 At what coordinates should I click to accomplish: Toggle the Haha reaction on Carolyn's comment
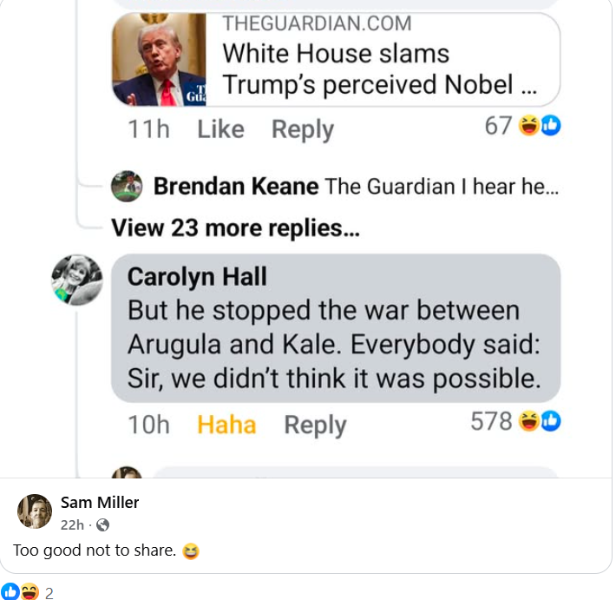[x=226, y=425]
